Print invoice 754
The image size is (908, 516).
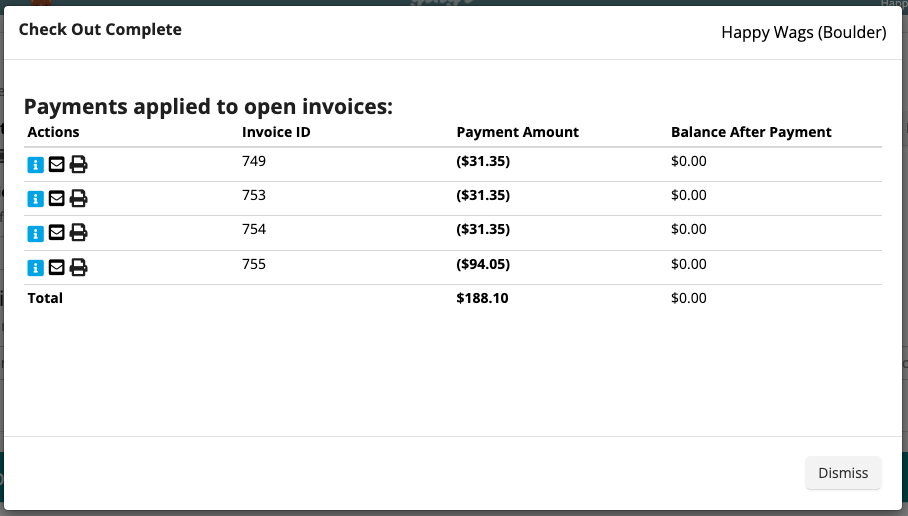pyautogui.click(x=78, y=233)
